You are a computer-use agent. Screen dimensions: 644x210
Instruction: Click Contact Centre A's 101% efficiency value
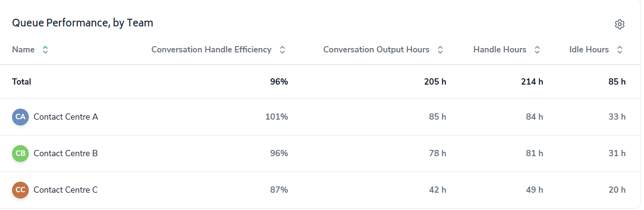[x=277, y=117]
